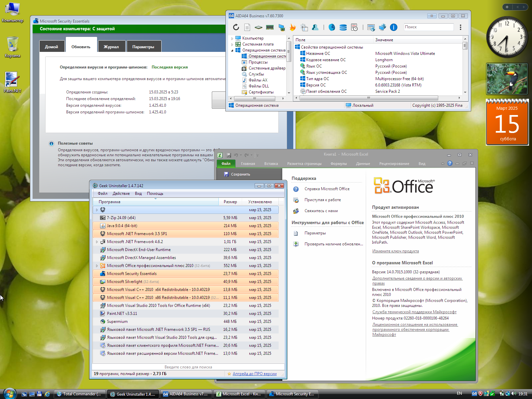Click the CPU chip icon in the AIDA64 toolbar

(x=258, y=27)
